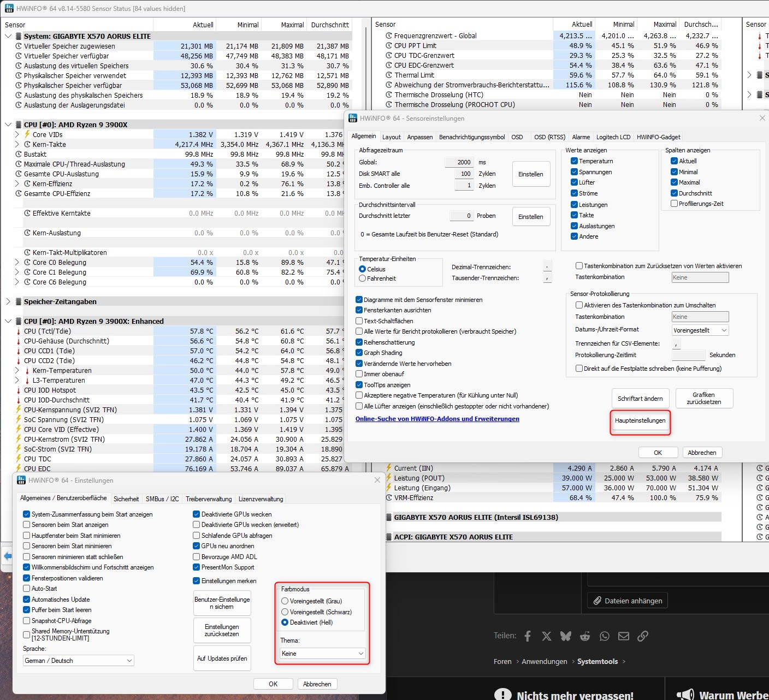Select Fahrenheit temperature unit
The image size is (769, 700).
362,278
